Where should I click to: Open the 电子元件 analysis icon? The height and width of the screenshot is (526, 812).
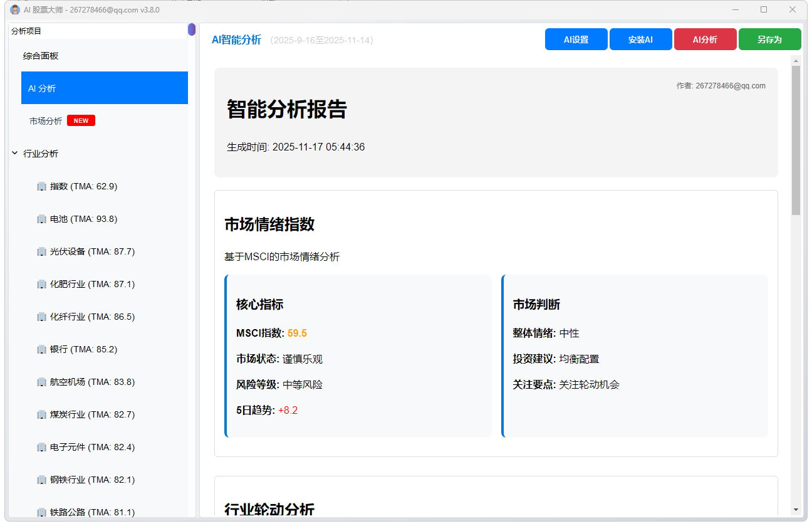click(x=41, y=447)
